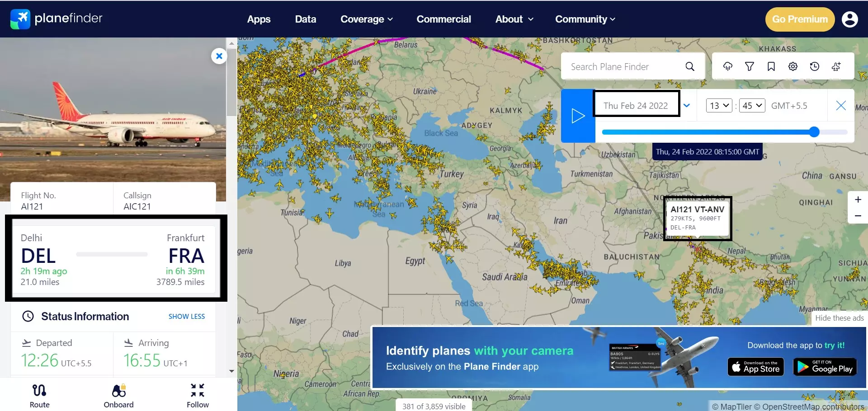Open playback history icon
Viewport: 868px width, 411px height.
(x=814, y=66)
